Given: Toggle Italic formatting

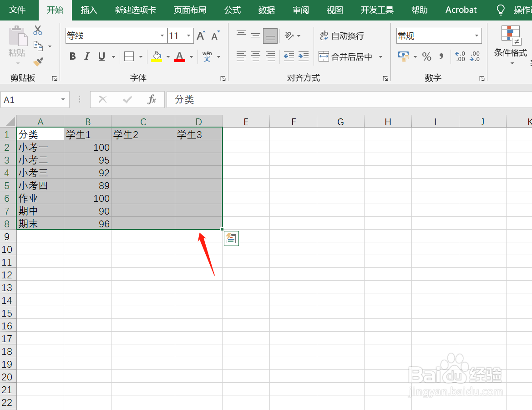Looking at the screenshot, I should (x=87, y=56).
